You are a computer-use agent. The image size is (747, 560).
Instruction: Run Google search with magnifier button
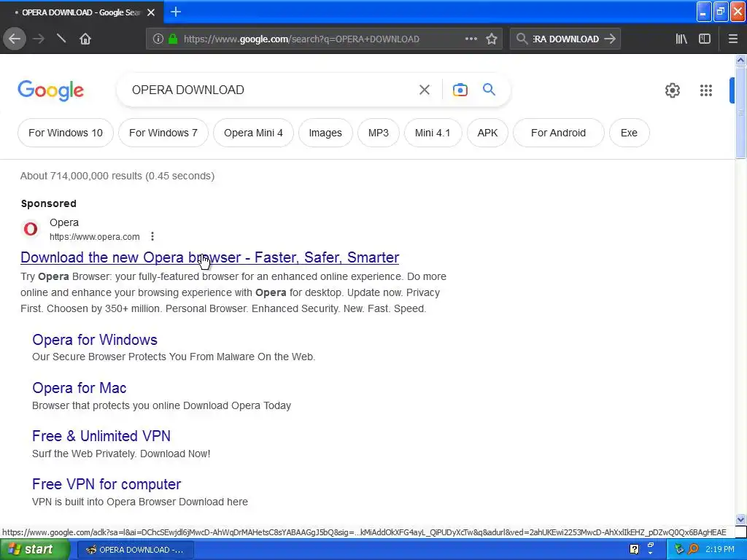point(489,90)
